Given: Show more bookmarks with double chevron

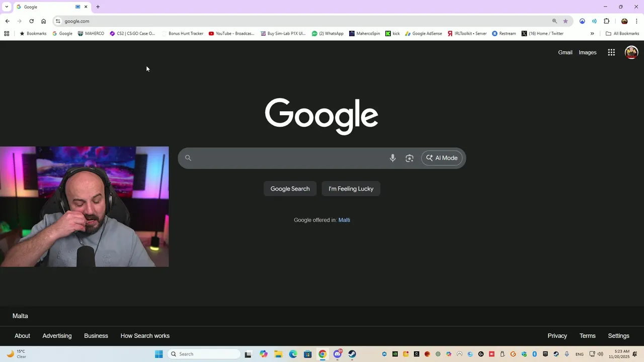Looking at the screenshot, I should click(592, 34).
